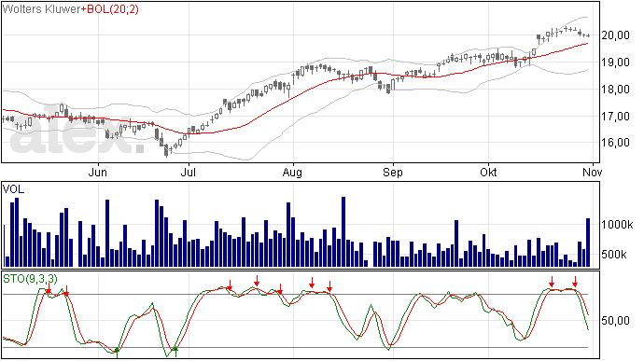
Task: Click the Nov date axis label
Action: click(x=593, y=173)
